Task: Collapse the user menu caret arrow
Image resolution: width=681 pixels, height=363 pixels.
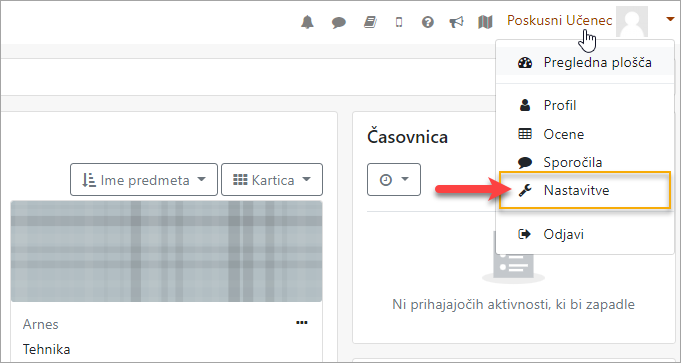Action: 670,19
